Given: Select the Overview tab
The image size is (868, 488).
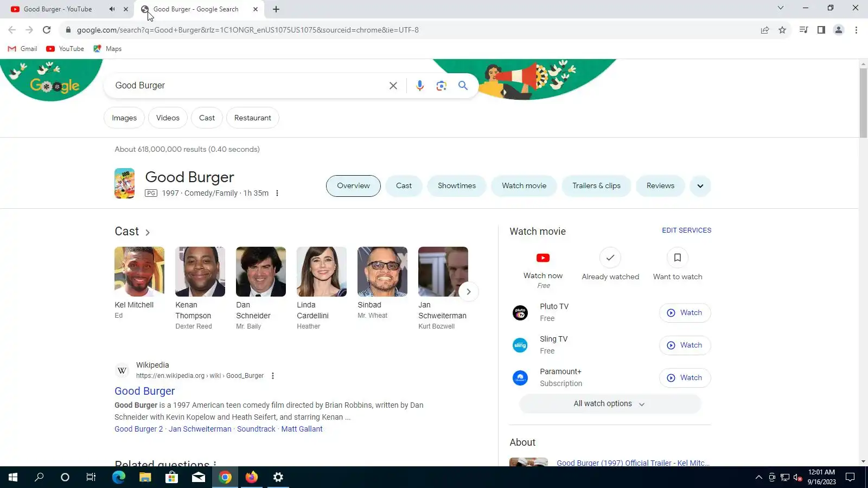Looking at the screenshot, I should (x=353, y=186).
